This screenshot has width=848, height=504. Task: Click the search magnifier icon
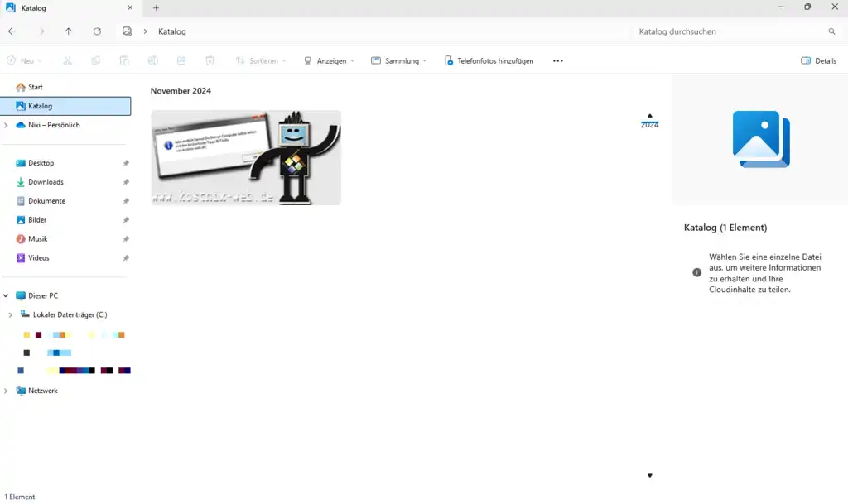tap(831, 31)
